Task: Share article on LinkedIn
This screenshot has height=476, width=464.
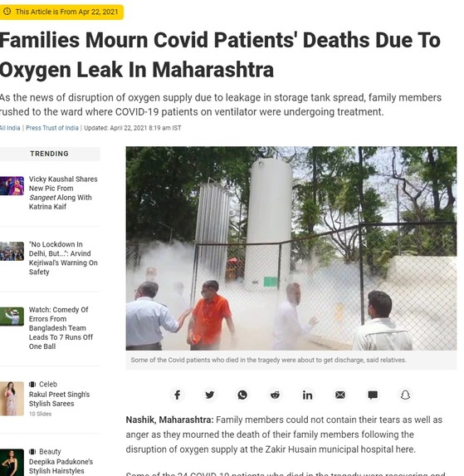Action: pyautogui.click(x=307, y=395)
